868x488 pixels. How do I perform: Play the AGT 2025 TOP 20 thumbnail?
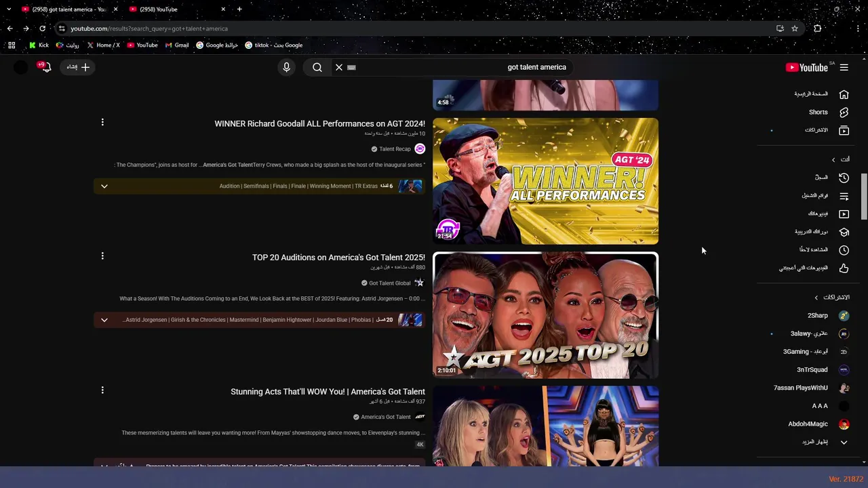tap(545, 315)
